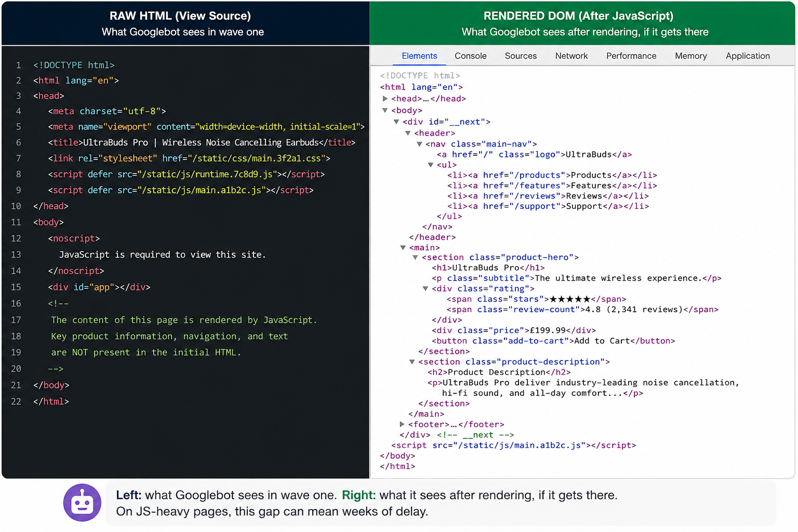798x532 pixels.
Task: Collapse the body node in the DOM tree
Action: [x=385, y=110]
